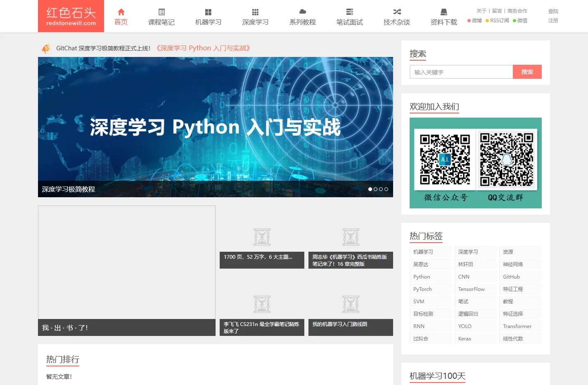This screenshot has width=588, height=385.
Task: Click the grid icon above 机器学习
Action: tap(208, 12)
